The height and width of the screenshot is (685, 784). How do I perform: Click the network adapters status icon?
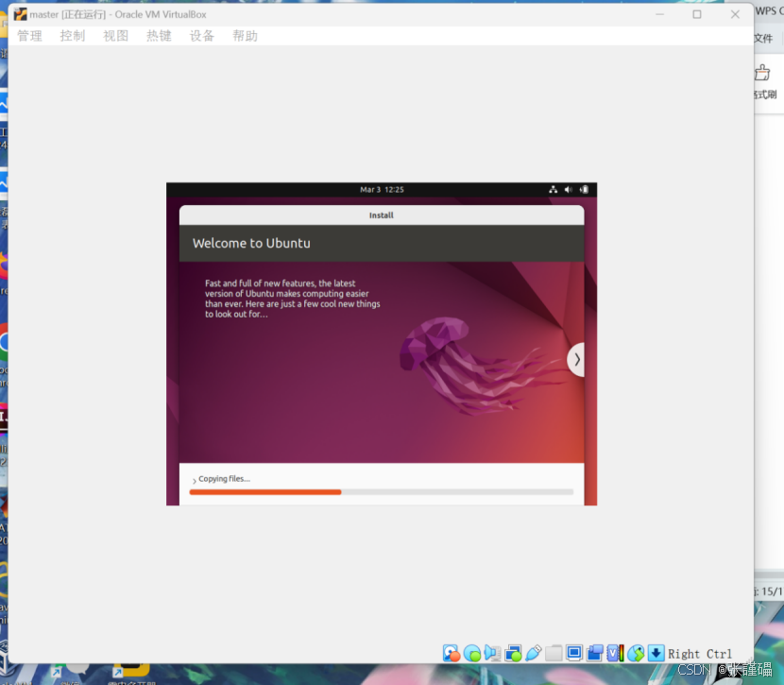coord(513,653)
